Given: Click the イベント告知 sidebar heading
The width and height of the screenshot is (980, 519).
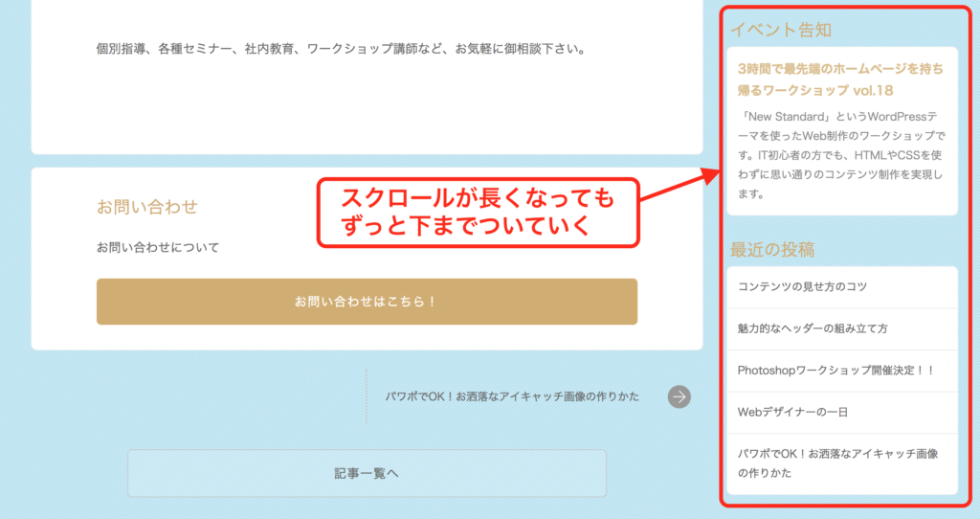Looking at the screenshot, I should 780,30.
